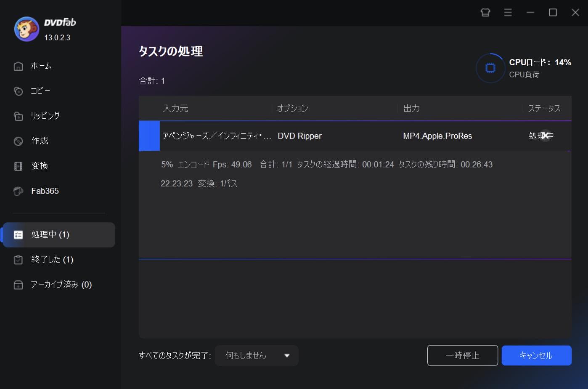This screenshot has height=389, width=588.
Task: Click the disc icon beside コピー
Action: pyautogui.click(x=18, y=91)
